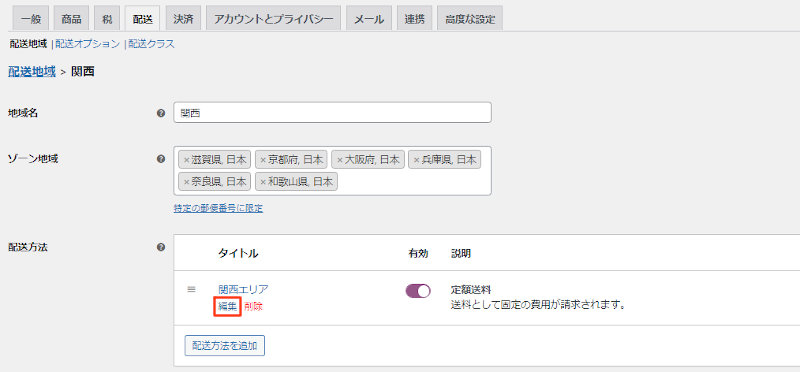
Task: Open the 連携 tab
Action: pyautogui.click(x=414, y=19)
